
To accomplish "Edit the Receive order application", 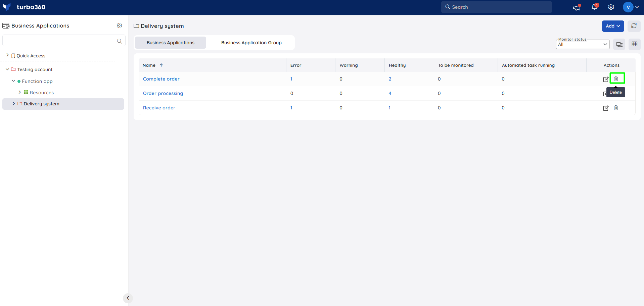I will click(x=606, y=108).
